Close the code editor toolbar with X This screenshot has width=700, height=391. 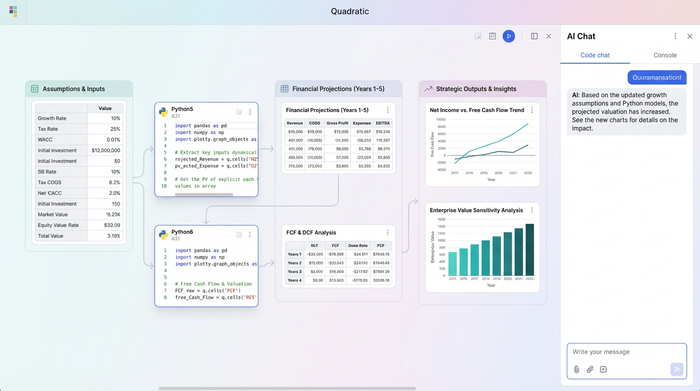[549, 36]
